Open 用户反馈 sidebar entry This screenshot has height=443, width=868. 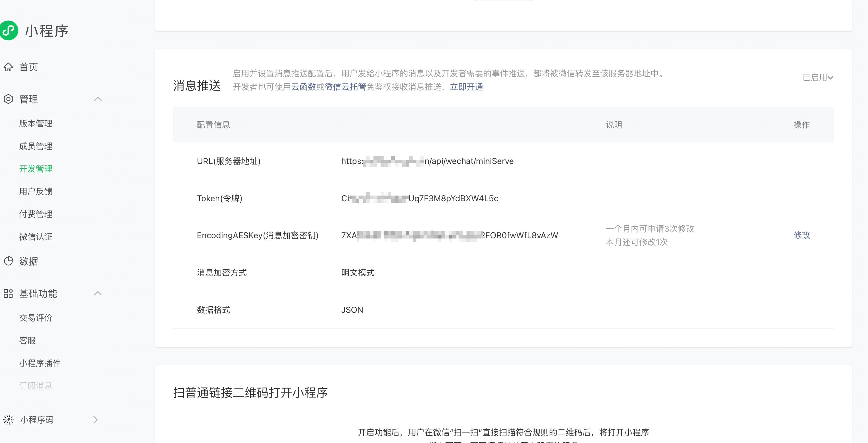pos(36,191)
